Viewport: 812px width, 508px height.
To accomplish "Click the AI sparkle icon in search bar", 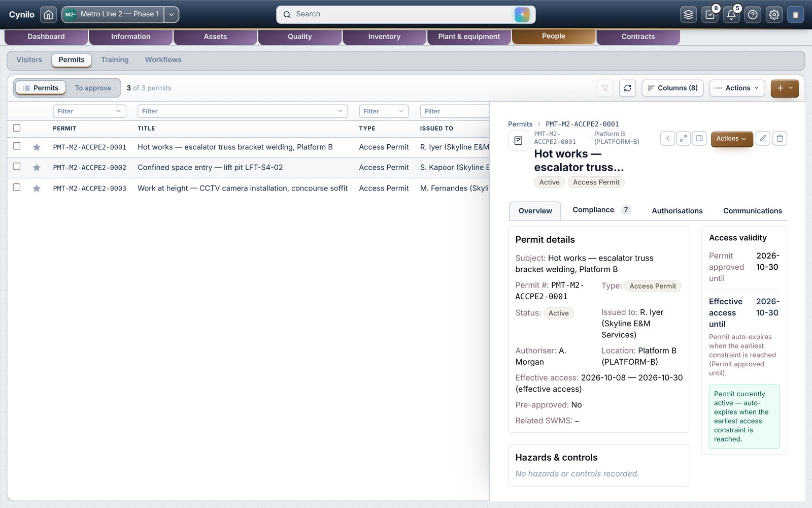I will tap(522, 14).
